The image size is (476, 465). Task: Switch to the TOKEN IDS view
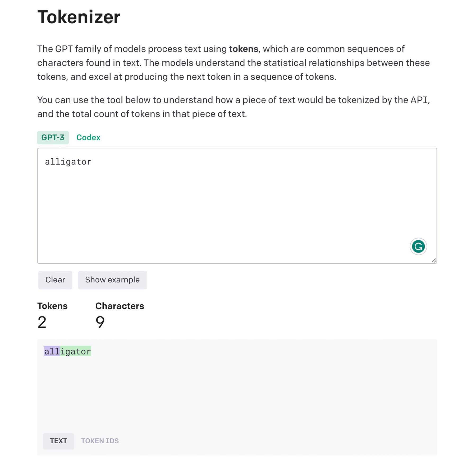pyautogui.click(x=100, y=441)
